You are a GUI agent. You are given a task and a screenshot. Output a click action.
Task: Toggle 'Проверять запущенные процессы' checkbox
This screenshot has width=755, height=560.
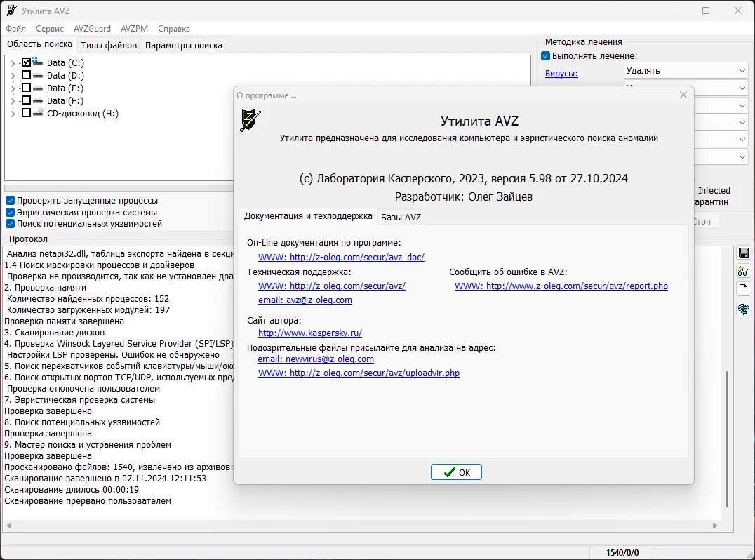pyautogui.click(x=10, y=200)
